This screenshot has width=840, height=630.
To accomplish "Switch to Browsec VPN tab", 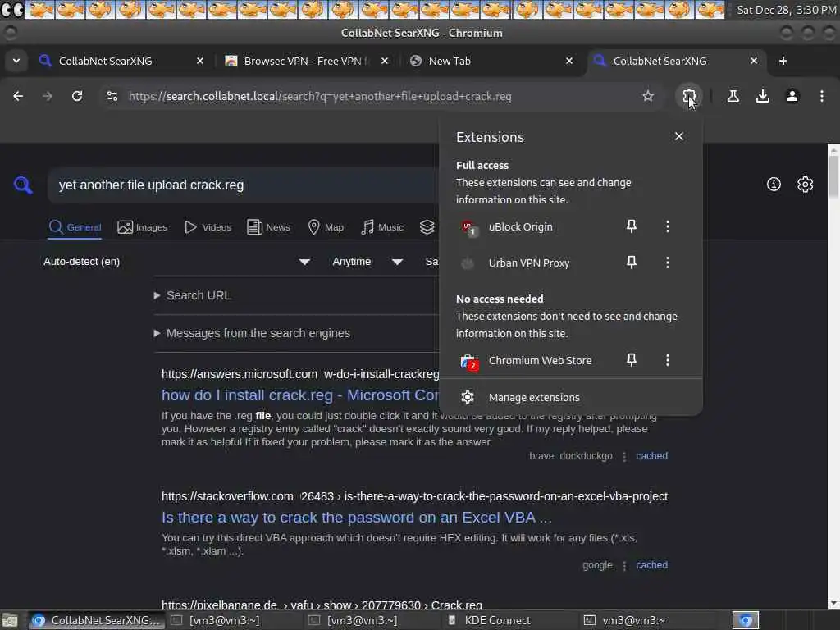I will coord(307,61).
